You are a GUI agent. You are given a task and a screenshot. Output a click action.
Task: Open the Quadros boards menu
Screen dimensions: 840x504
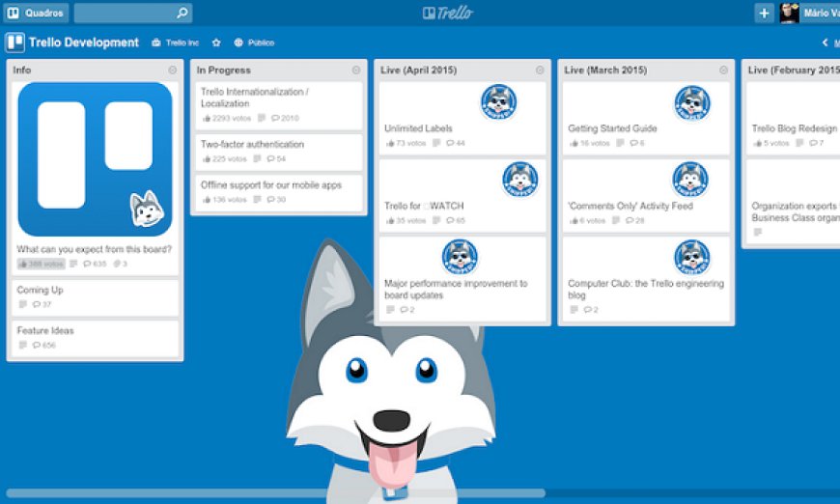click(36, 13)
